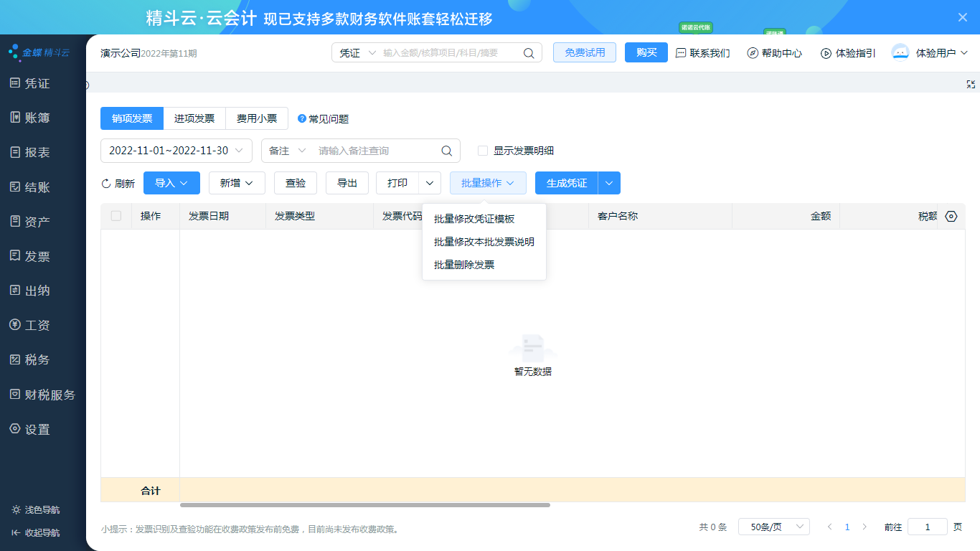Open 帮助中心 help center
Viewport: 980px width, 551px height.
pyautogui.click(x=774, y=53)
